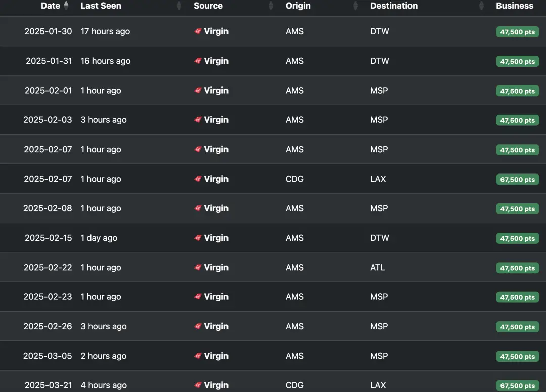Select the Virgin logo in the 2025-02-15 row
Viewport: 546px width, 392px height.
point(198,238)
